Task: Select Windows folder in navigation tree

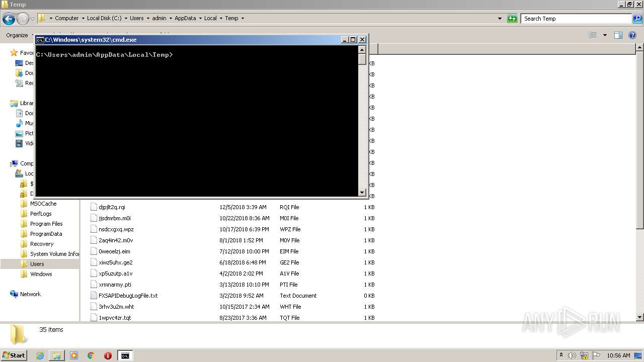Action: point(41,274)
